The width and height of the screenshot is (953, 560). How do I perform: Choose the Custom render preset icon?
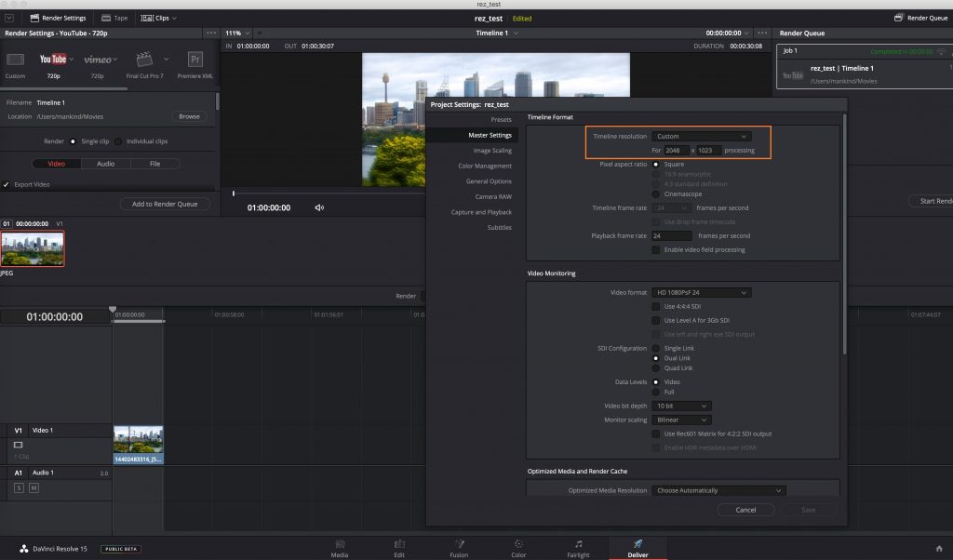coord(15,59)
